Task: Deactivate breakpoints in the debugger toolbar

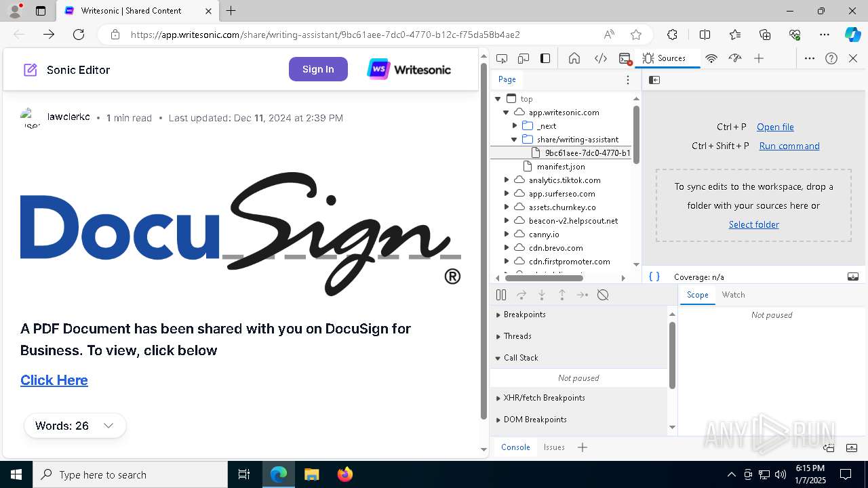Action: click(x=603, y=295)
